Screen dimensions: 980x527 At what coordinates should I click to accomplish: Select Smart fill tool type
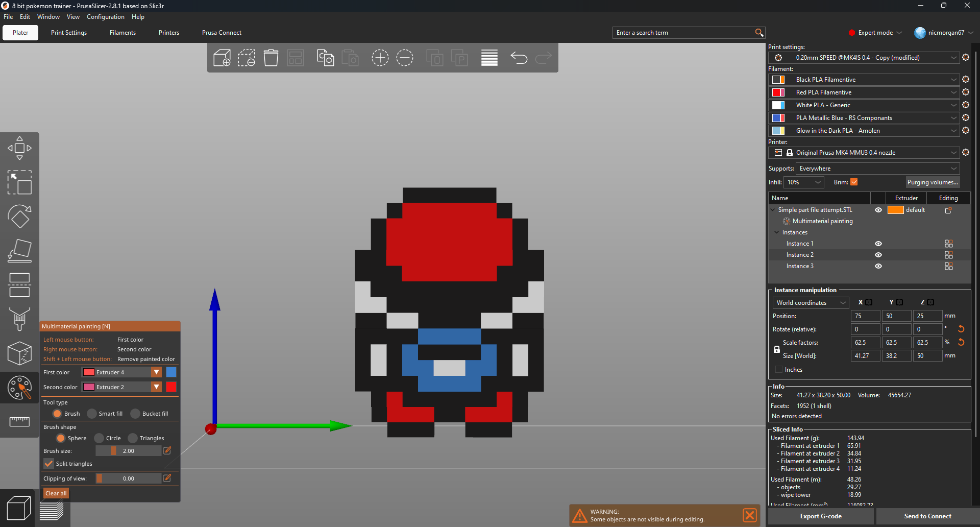tap(92, 414)
